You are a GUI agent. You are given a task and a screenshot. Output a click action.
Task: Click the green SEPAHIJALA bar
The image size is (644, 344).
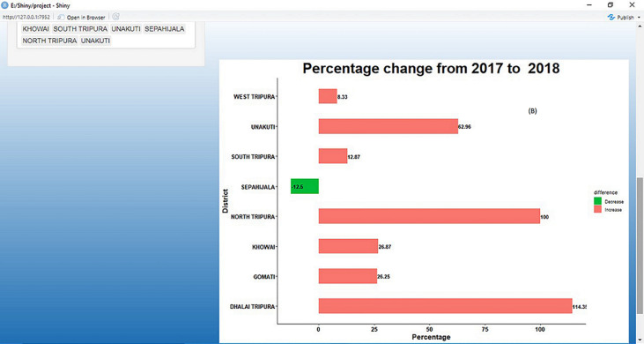coord(305,186)
